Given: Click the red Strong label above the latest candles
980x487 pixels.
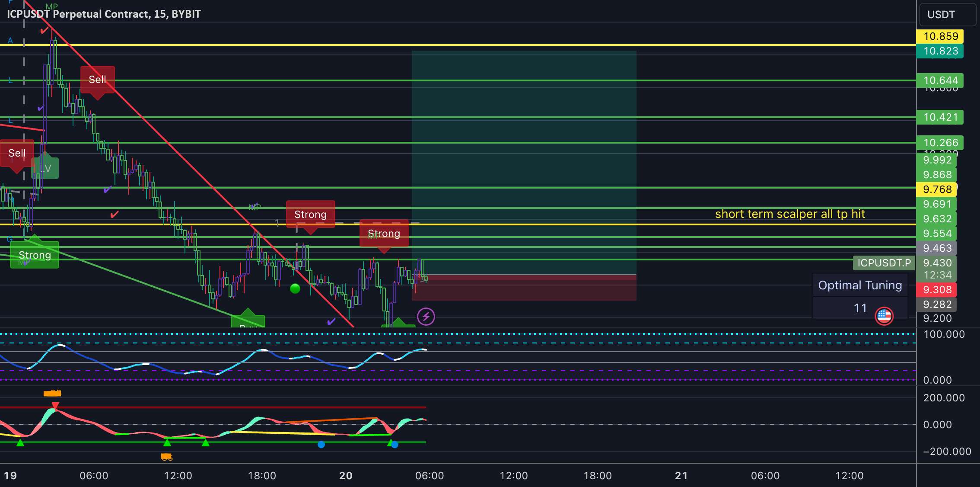Looking at the screenshot, I should click(x=384, y=234).
